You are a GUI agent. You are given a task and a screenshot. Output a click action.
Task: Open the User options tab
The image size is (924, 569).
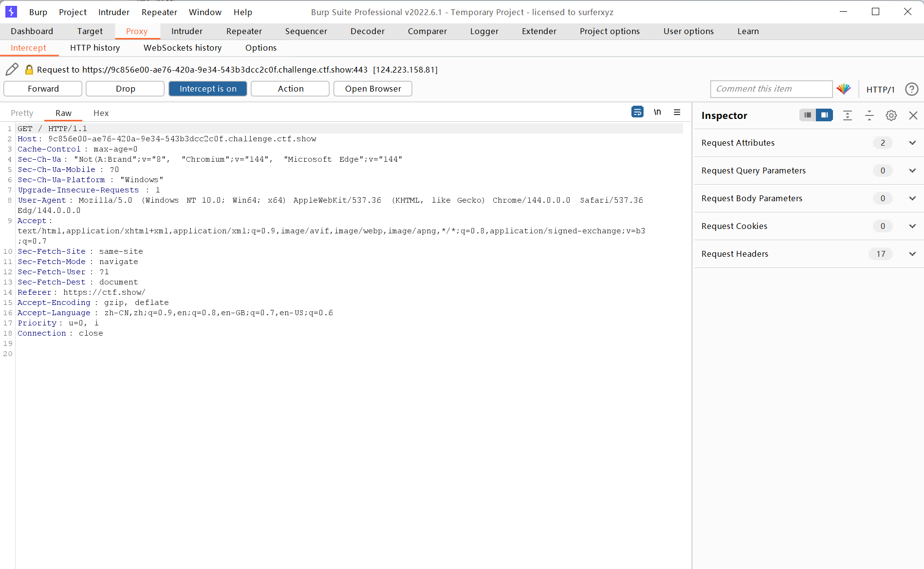(x=688, y=31)
